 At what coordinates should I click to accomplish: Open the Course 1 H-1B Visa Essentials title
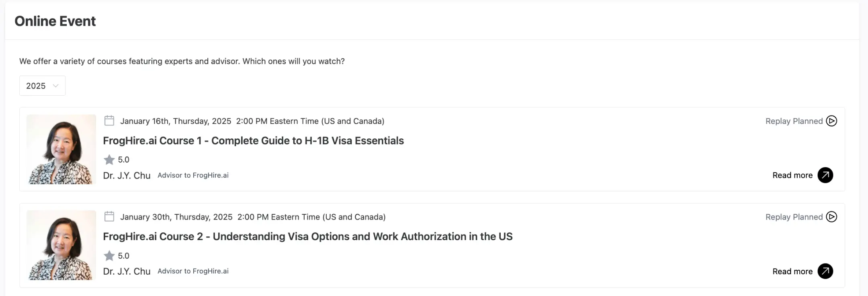tap(254, 141)
